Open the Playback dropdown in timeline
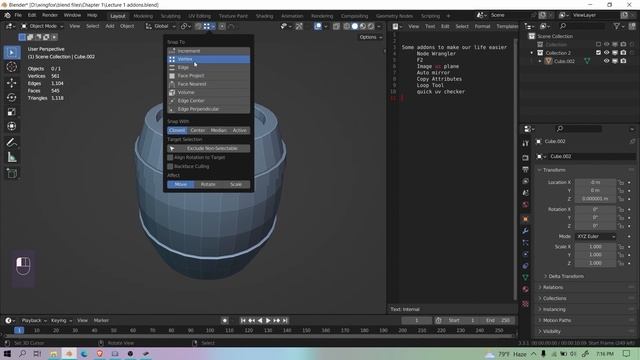 point(34,320)
